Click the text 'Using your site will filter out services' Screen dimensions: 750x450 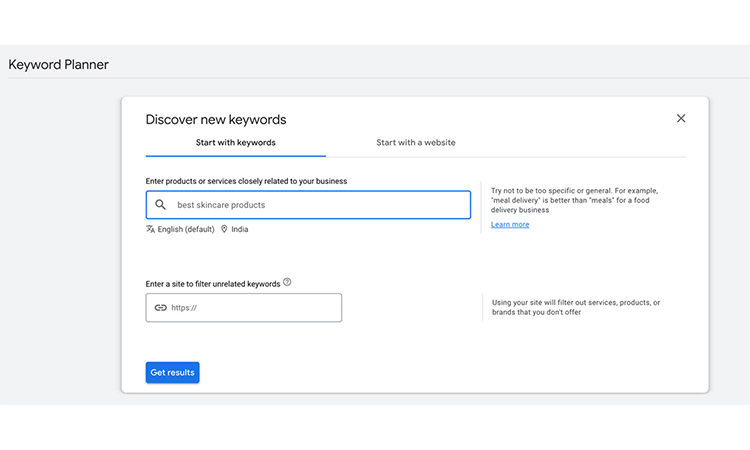click(x=576, y=307)
